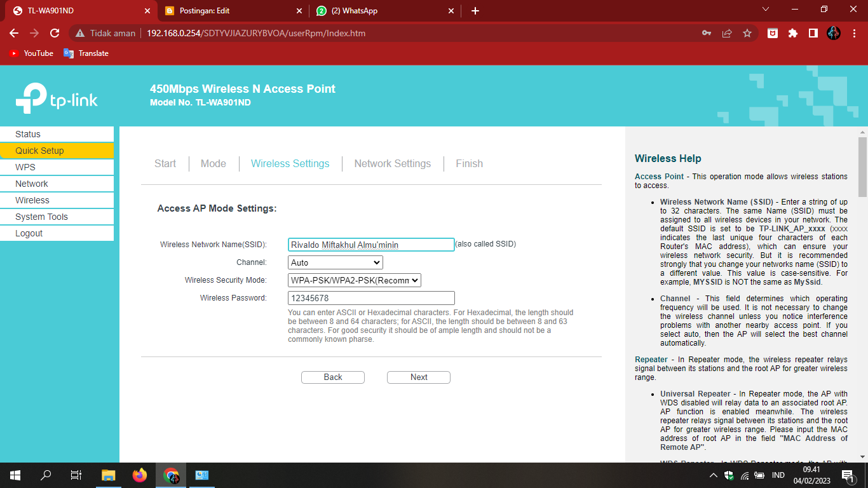Open the Status menu item

click(57, 134)
